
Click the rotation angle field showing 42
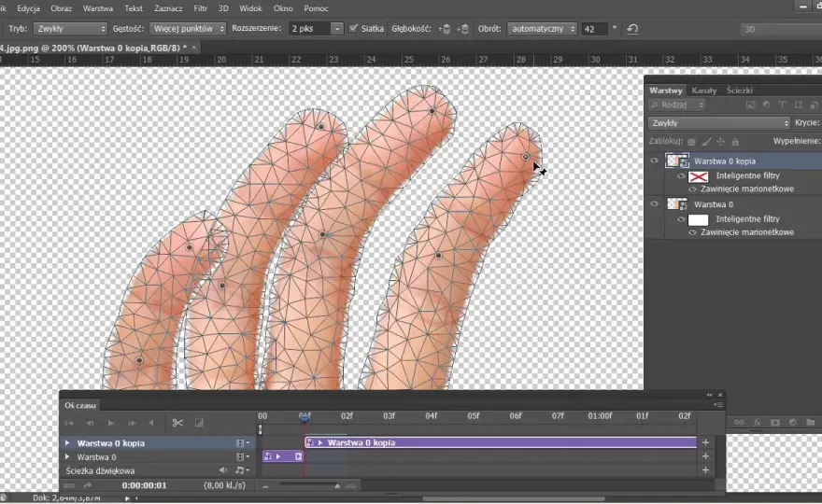pos(594,29)
